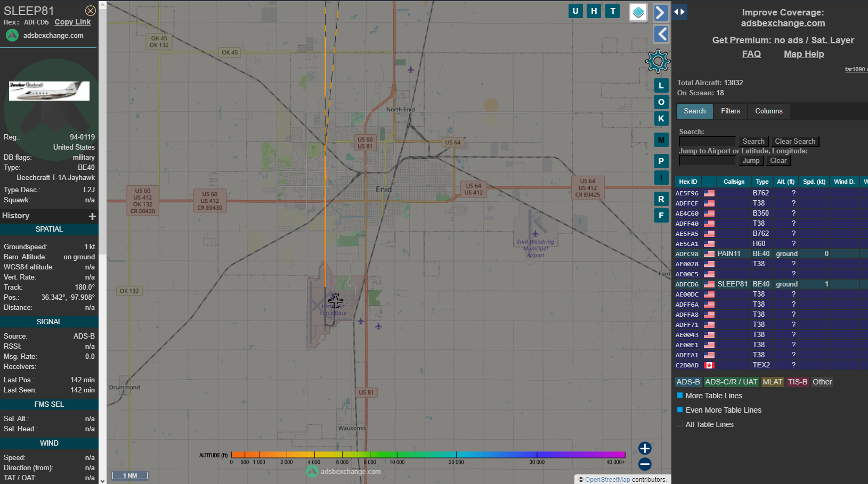This screenshot has width=868, height=484.
Task: Click the aircraft icon near North Enid
Action: coord(411,70)
